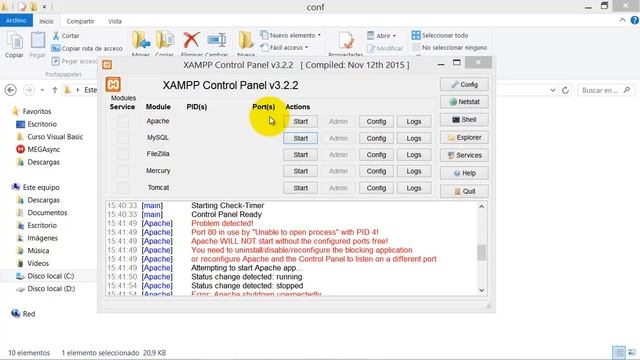Viewport: 640px width, 360px height.
Task: Open Config for Mercury row
Action: coord(376,171)
